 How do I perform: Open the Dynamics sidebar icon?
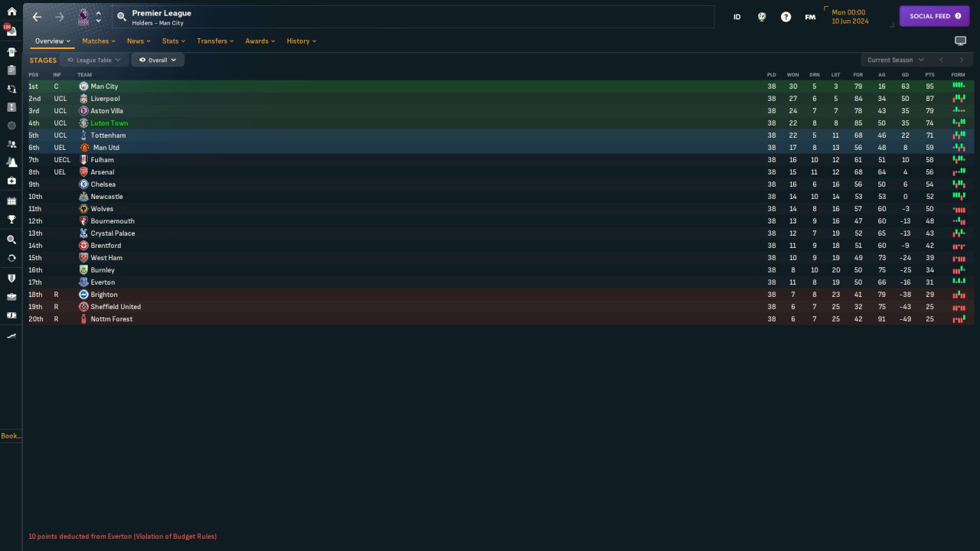pyautogui.click(x=11, y=89)
